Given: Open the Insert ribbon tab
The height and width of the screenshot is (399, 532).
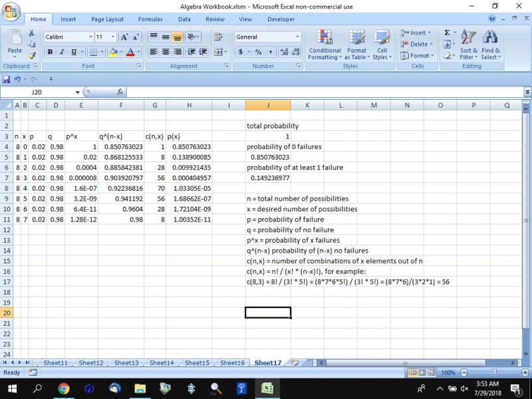Looking at the screenshot, I should [68, 19].
